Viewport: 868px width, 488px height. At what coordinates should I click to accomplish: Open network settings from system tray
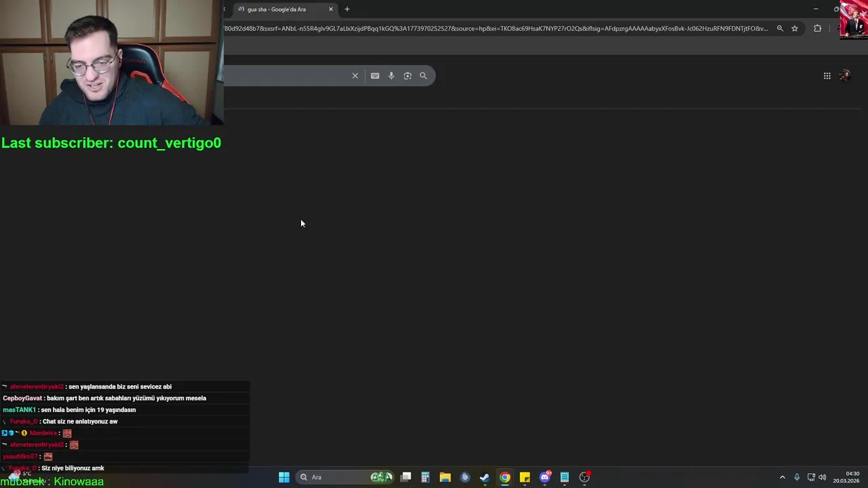point(811,477)
